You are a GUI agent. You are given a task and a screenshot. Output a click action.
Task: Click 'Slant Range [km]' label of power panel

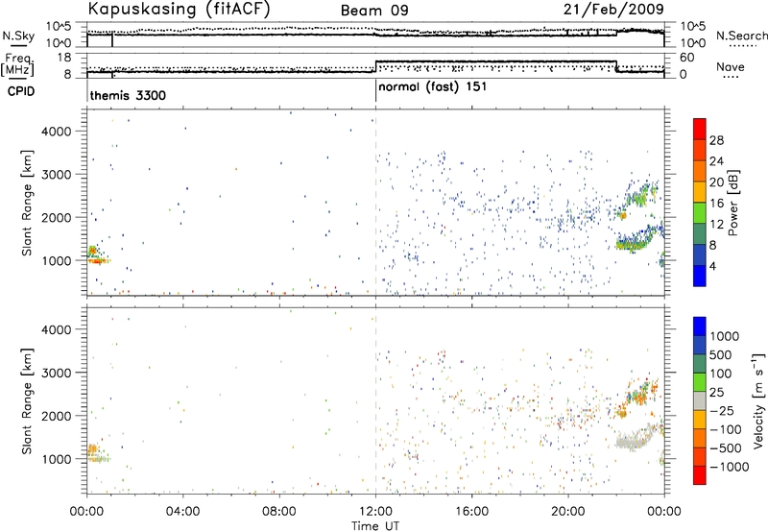pyautogui.click(x=27, y=203)
